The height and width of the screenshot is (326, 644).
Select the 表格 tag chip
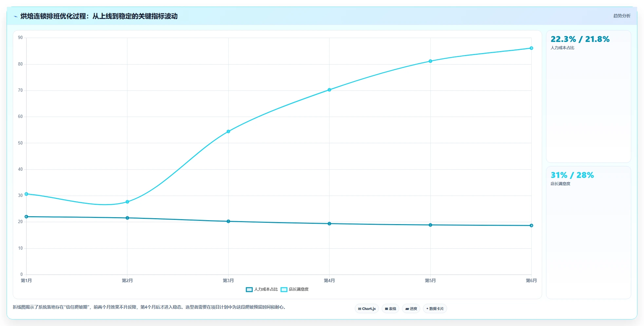[390, 309]
